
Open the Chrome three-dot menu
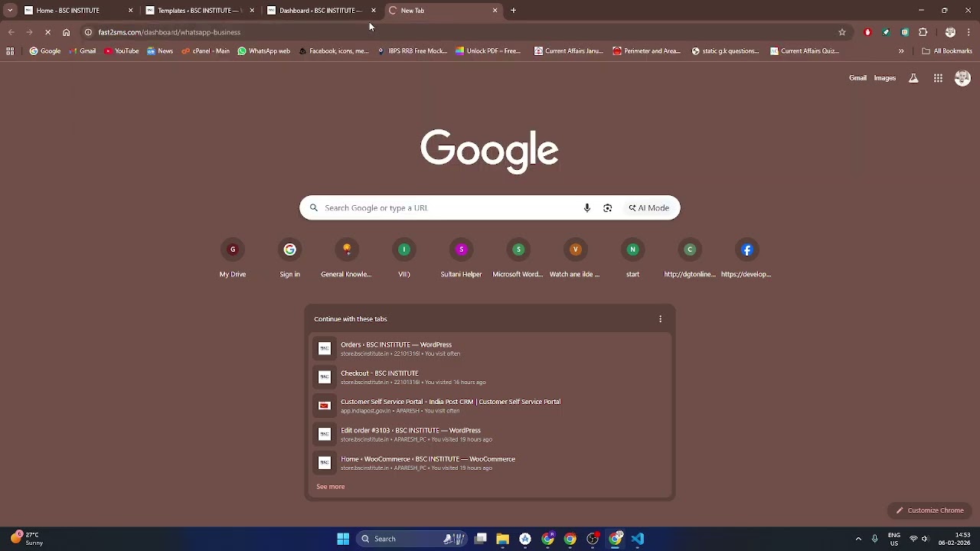coord(969,32)
